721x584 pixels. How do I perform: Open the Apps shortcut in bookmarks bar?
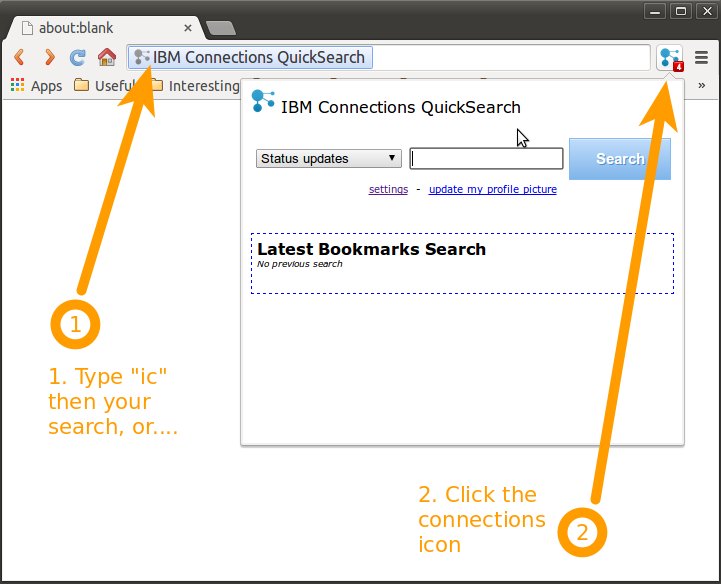click(x=36, y=86)
